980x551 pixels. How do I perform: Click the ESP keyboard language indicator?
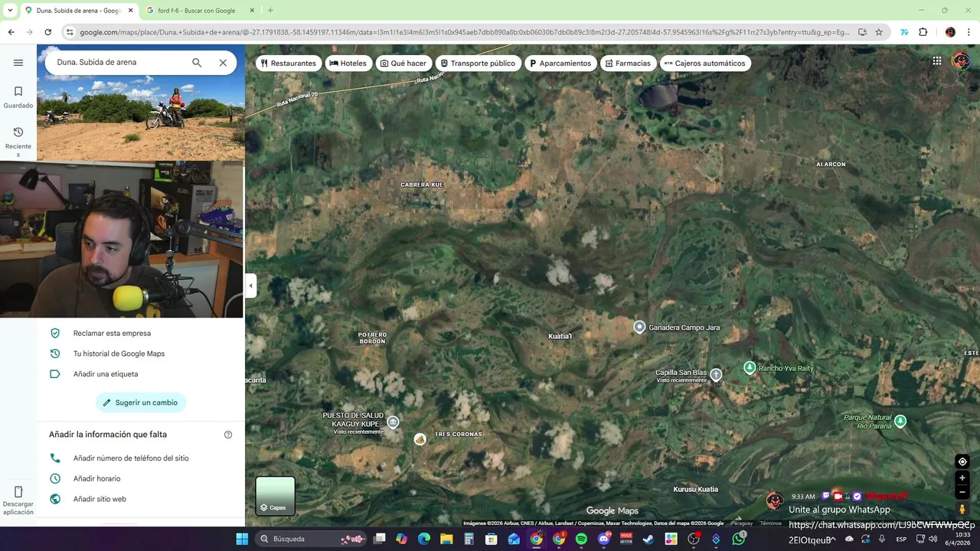tap(901, 540)
